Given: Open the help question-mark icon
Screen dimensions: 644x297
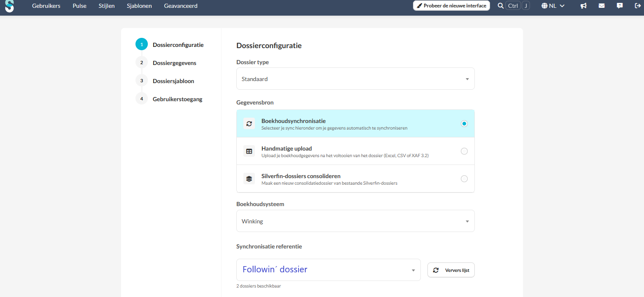Looking at the screenshot, I should click(620, 6).
